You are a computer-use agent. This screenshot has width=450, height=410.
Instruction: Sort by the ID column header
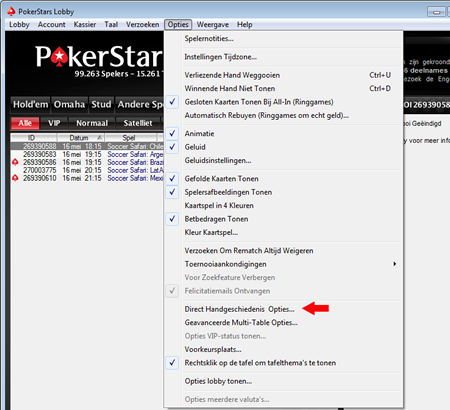pyautogui.click(x=34, y=138)
